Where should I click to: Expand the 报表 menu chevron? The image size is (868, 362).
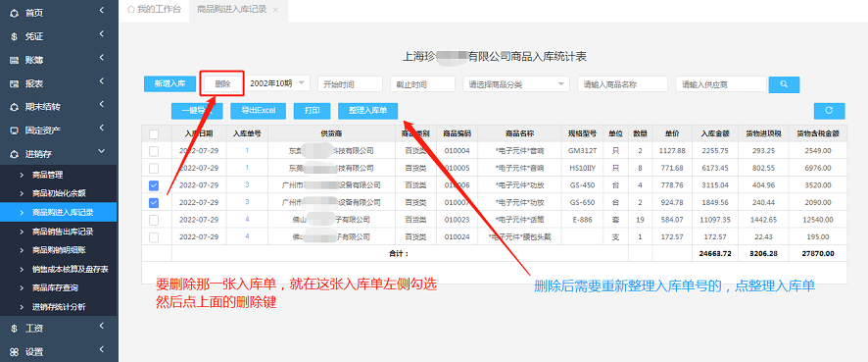click(x=102, y=81)
